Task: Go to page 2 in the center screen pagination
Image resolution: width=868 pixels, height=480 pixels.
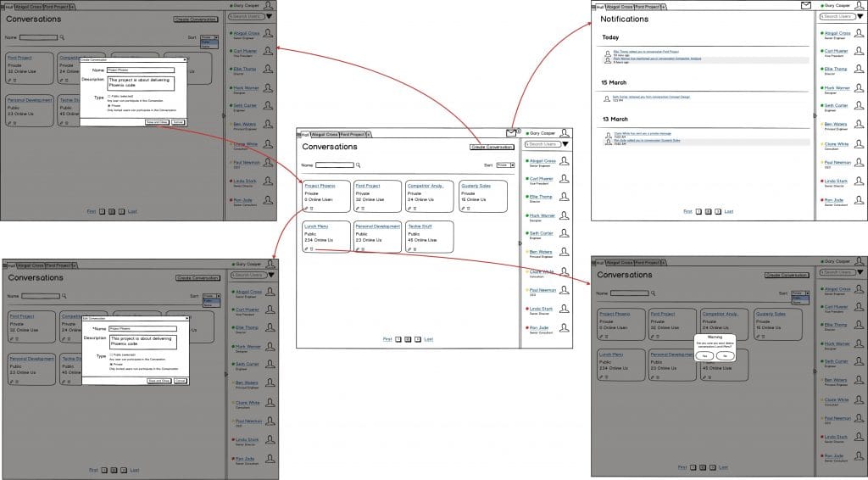Action: 408,339
